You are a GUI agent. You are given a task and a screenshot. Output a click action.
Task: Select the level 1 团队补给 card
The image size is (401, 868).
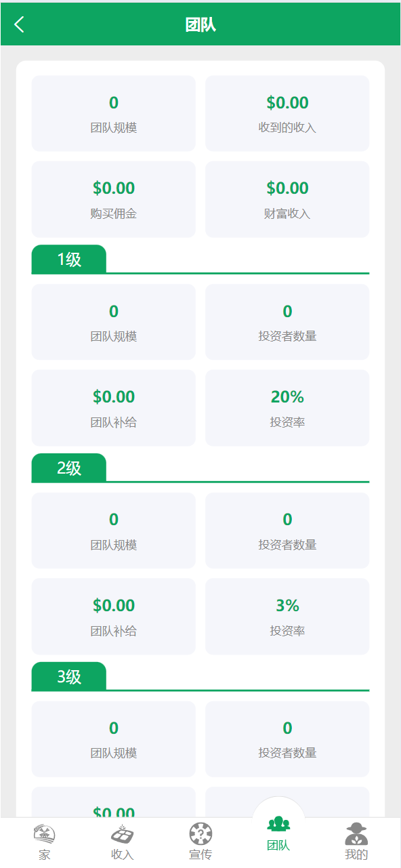click(x=114, y=408)
